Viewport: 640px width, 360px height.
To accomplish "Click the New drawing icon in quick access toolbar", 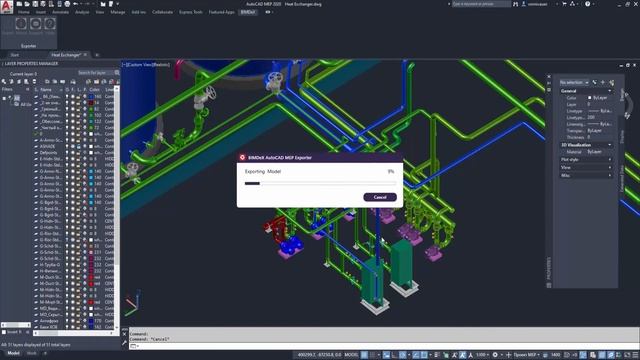I will pos(19,4).
